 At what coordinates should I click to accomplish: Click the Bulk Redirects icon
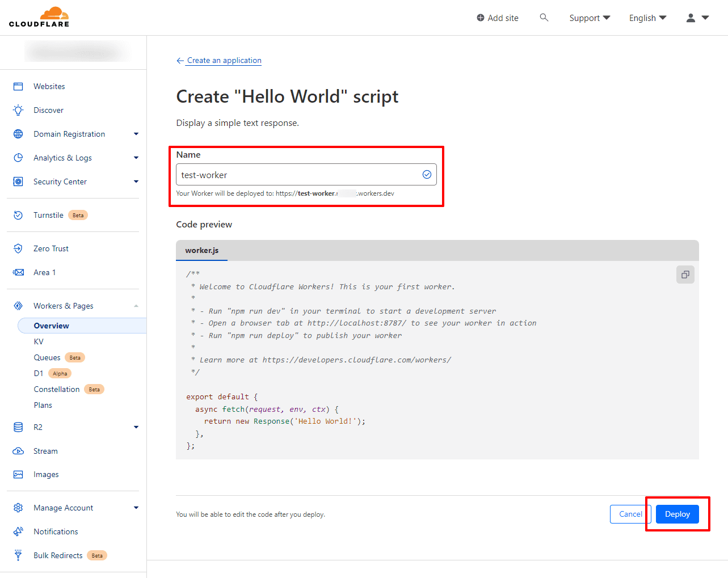tap(18, 555)
